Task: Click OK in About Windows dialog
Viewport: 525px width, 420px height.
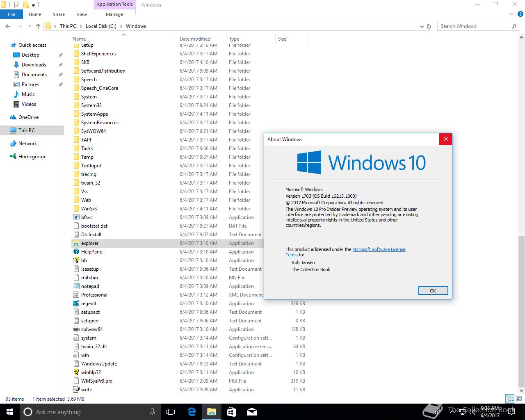Action: 433,290
